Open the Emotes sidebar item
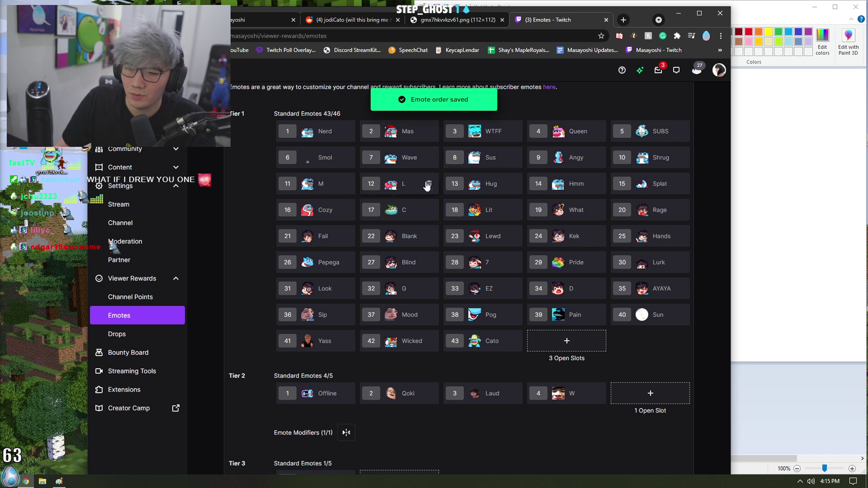868x488 pixels. 137,316
